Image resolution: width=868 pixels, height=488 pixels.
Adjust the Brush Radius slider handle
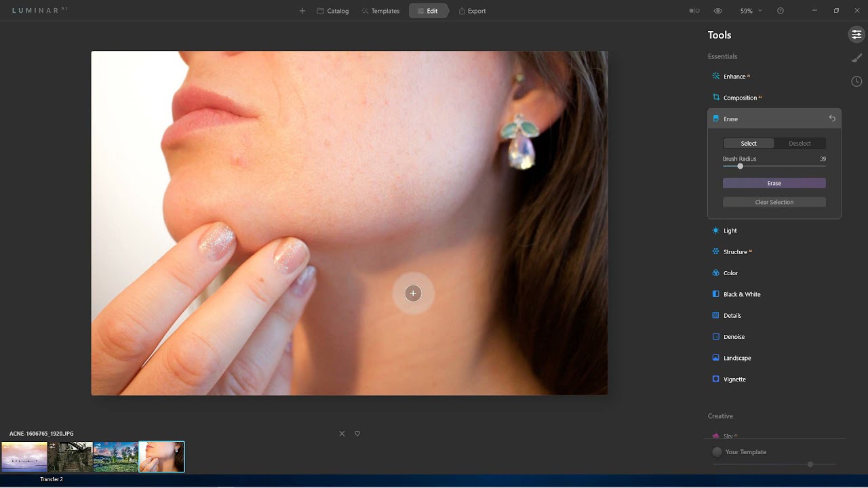(740, 166)
